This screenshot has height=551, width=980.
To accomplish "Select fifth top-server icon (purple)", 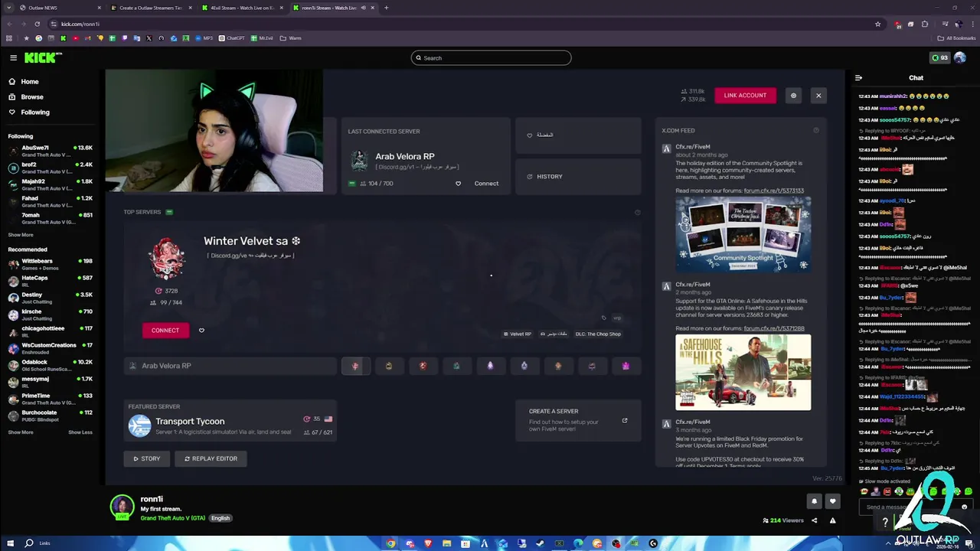I will 491,366.
